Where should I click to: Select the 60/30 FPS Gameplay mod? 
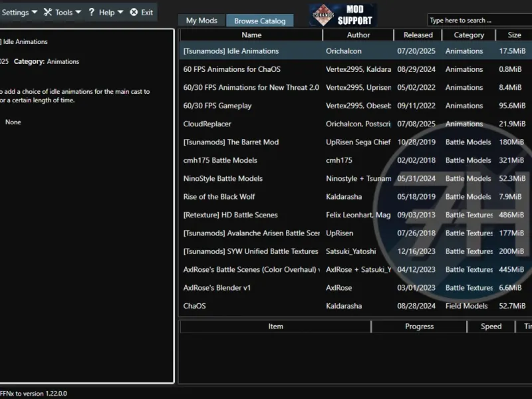coord(356,106)
